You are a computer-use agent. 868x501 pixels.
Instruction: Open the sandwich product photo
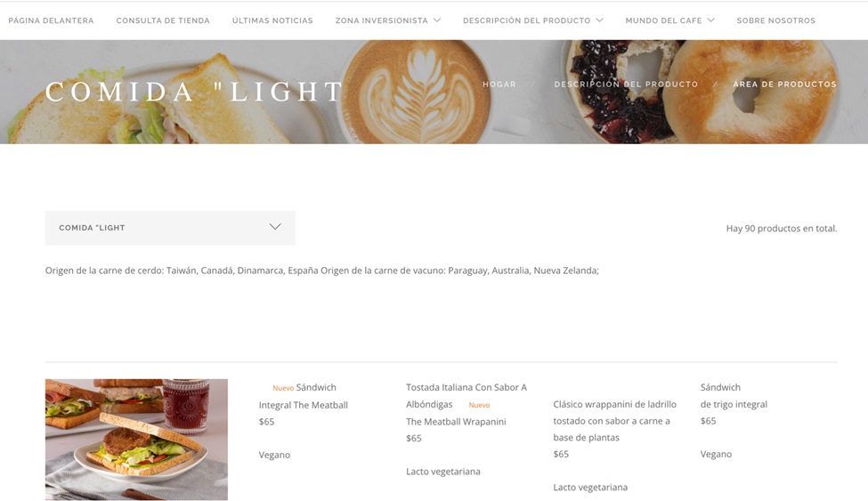point(136,440)
